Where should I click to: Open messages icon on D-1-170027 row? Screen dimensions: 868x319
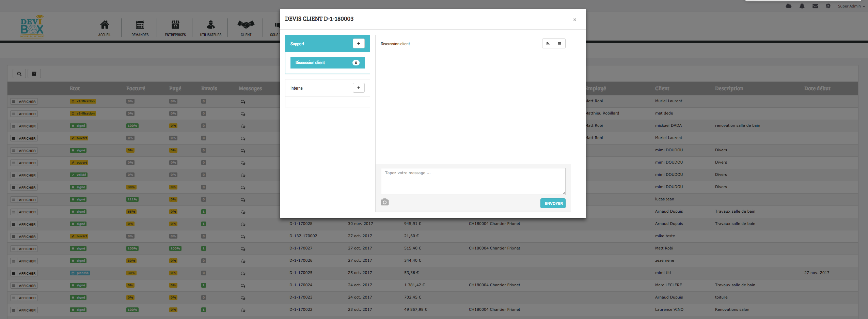click(243, 249)
